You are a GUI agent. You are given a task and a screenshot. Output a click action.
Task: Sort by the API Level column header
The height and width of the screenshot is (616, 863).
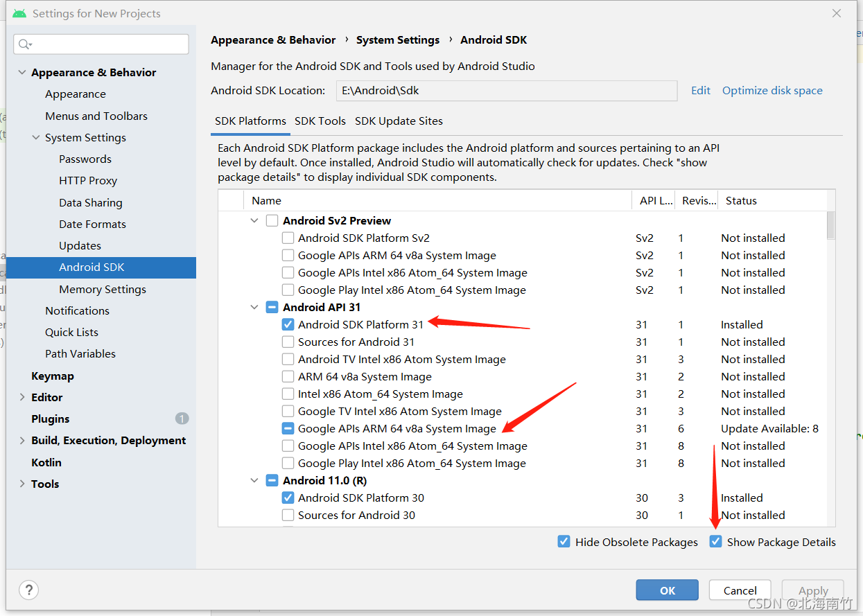[x=653, y=200]
